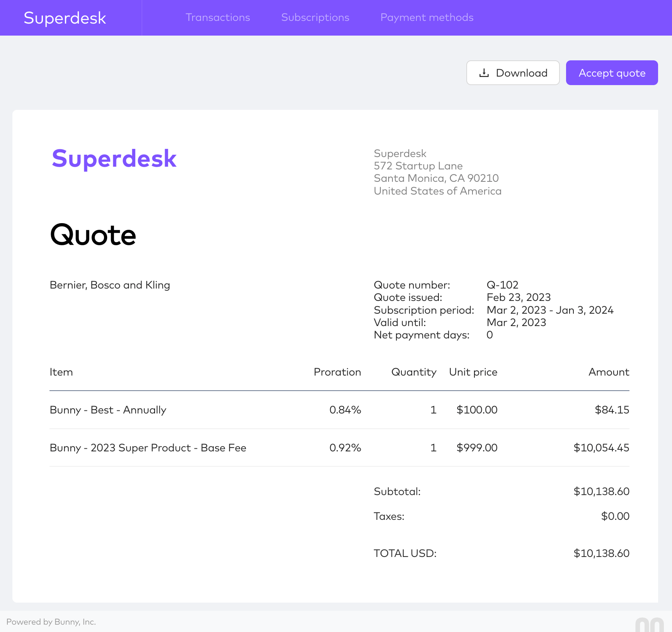672x632 pixels.
Task: Click the 572 Startup Lane address line
Action: [x=418, y=166]
